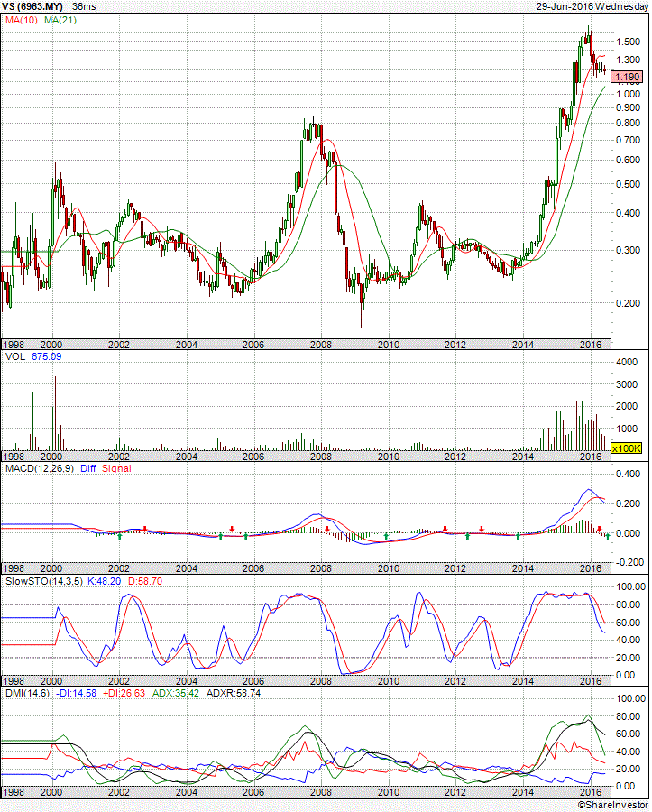
Task: Click the 0.900 price axis label
Action: [629, 107]
